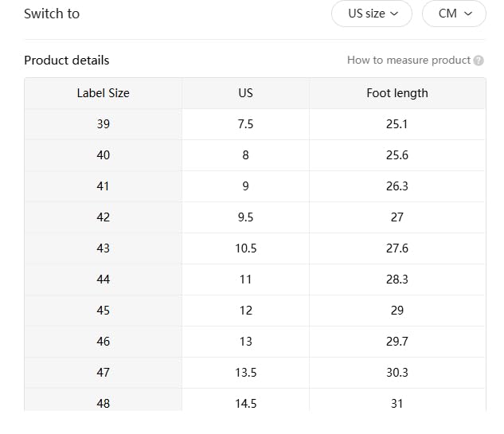The image size is (504, 434).
Task: Click the foot length 25.6 cell
Action: tap(397, 155)
